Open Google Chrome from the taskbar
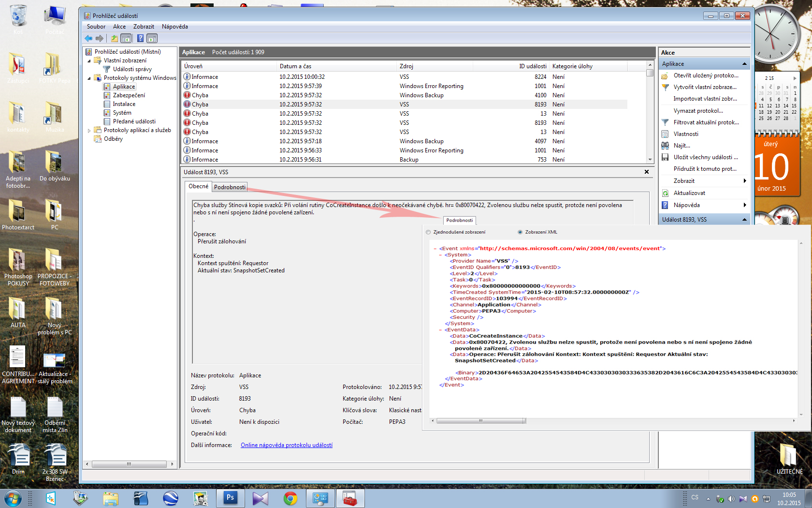Screen dimensions: 812x508 pos(290,498)
